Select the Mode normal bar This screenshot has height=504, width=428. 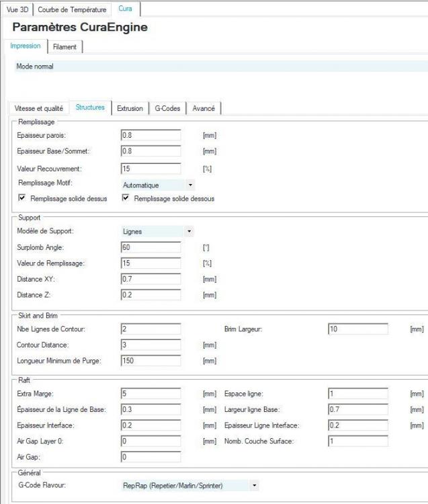(x=221, y=67)
